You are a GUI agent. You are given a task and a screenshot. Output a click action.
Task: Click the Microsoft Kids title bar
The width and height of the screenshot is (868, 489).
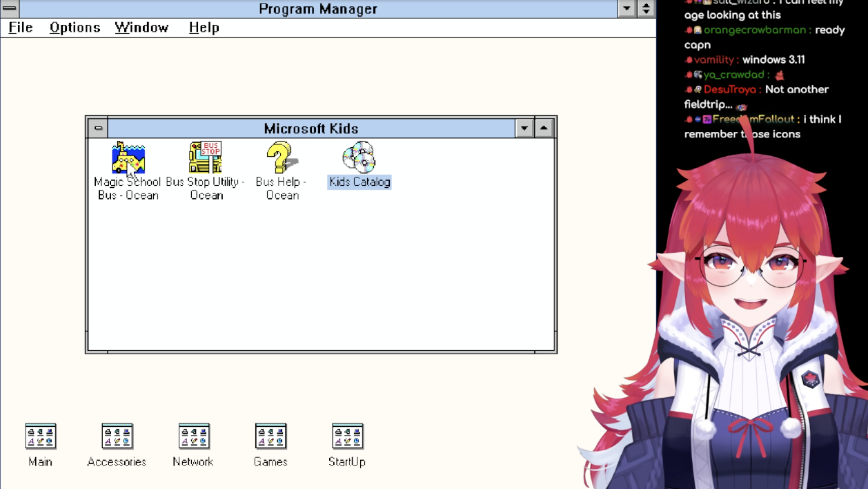(311, 128)
